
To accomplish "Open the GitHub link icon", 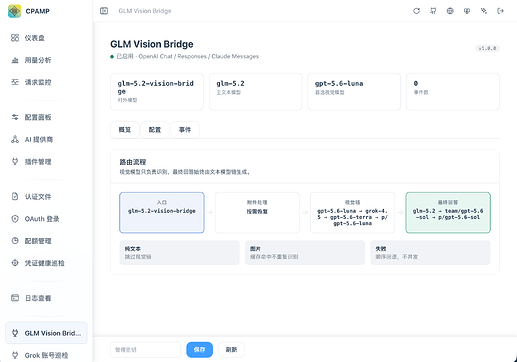I will pyautogui.click(x=433, y=11).
